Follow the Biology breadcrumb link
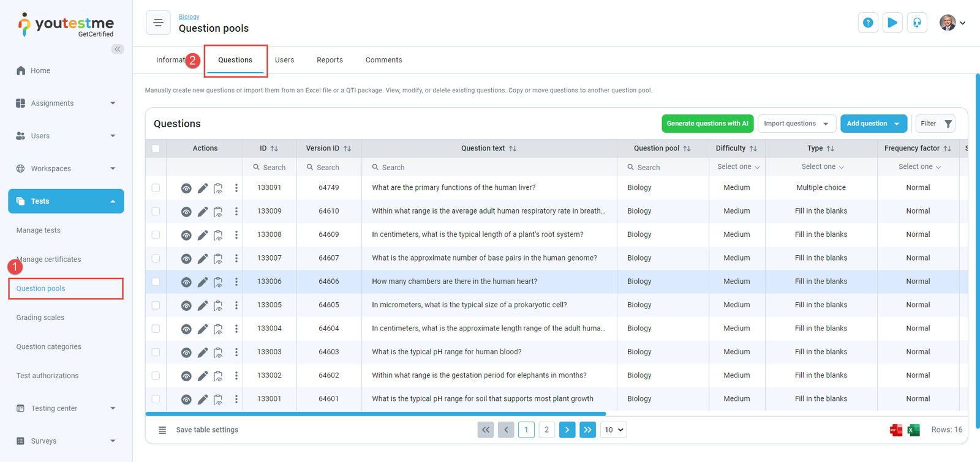The height and width of the screenshot is (462, 980). point(189,17)
